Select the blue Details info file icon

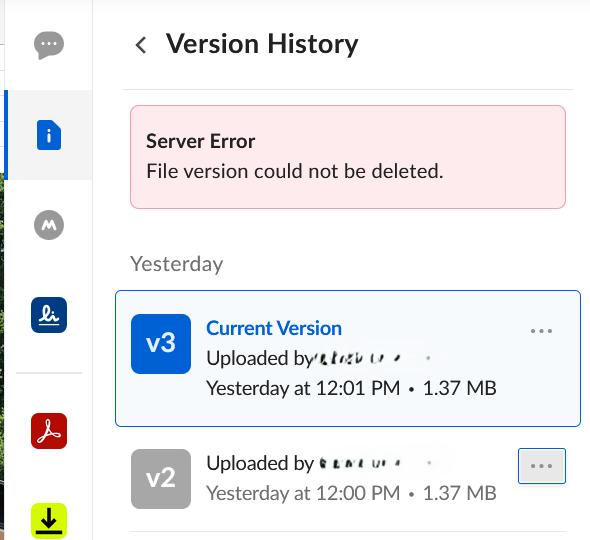pyautogui.click(x=49, y=135)
